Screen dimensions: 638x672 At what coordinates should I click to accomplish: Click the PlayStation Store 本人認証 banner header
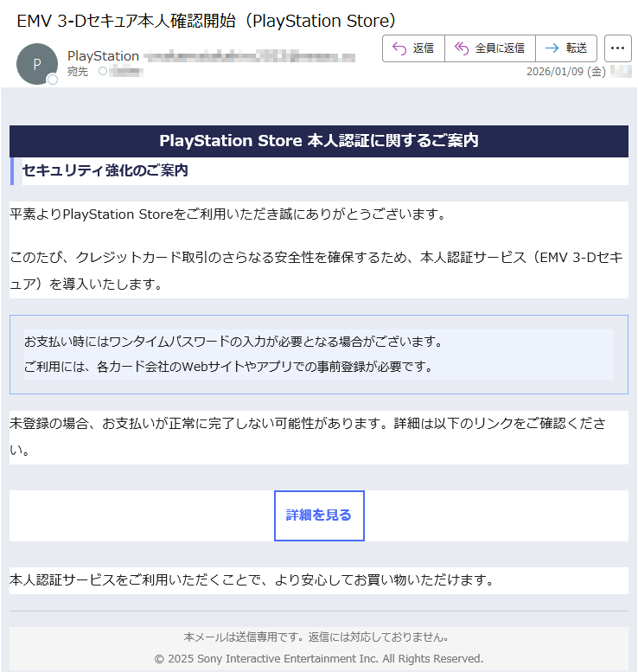(318, 141)
